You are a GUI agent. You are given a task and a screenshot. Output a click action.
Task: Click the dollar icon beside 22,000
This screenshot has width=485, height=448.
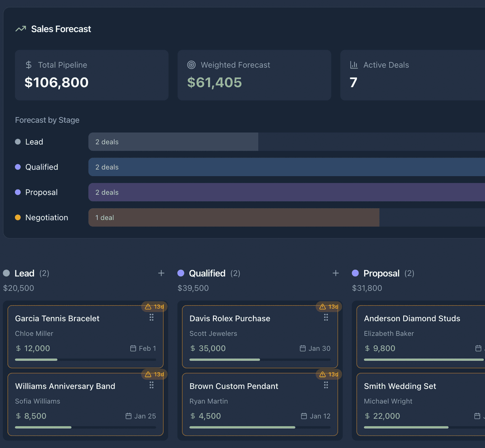click(367, 416)
